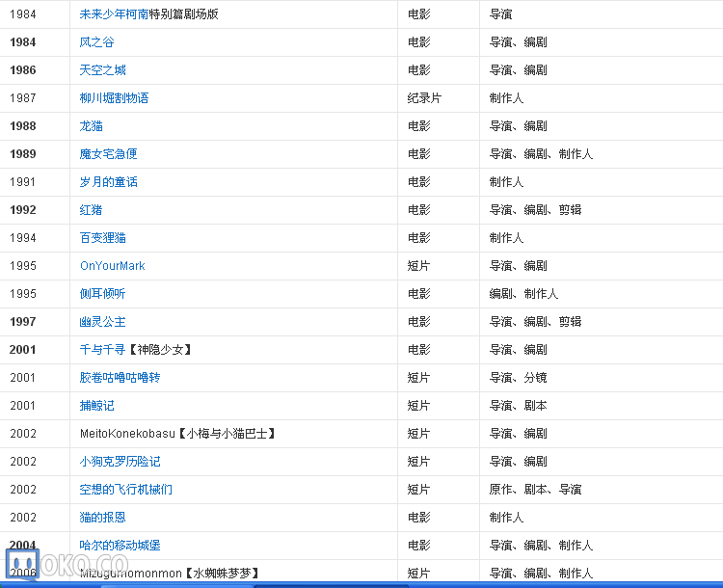Click 电影 in the 龙猫 row
723x588 pixels.
pos(418,126)
